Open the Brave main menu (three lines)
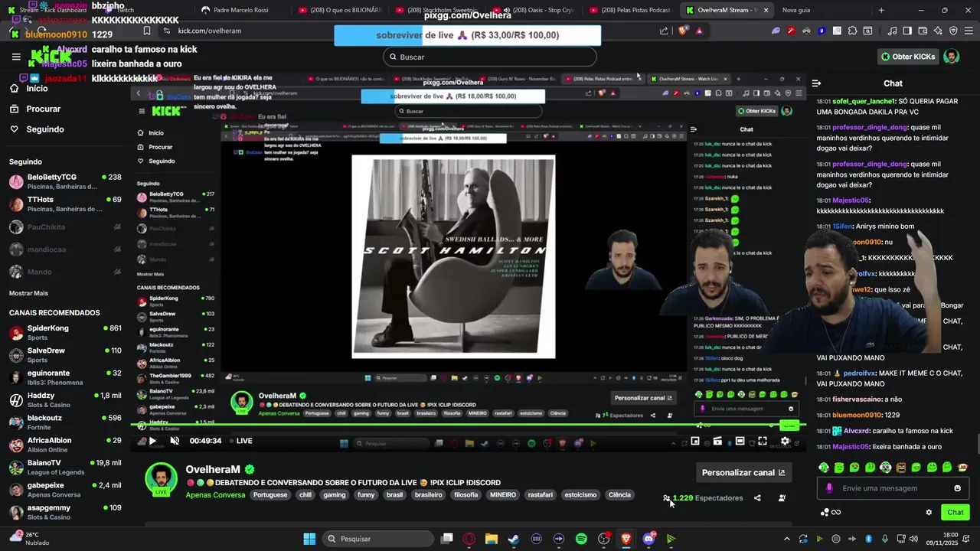The width and height of the screenshot is (980, 551). pyautogui.click(x=969, y=31)
